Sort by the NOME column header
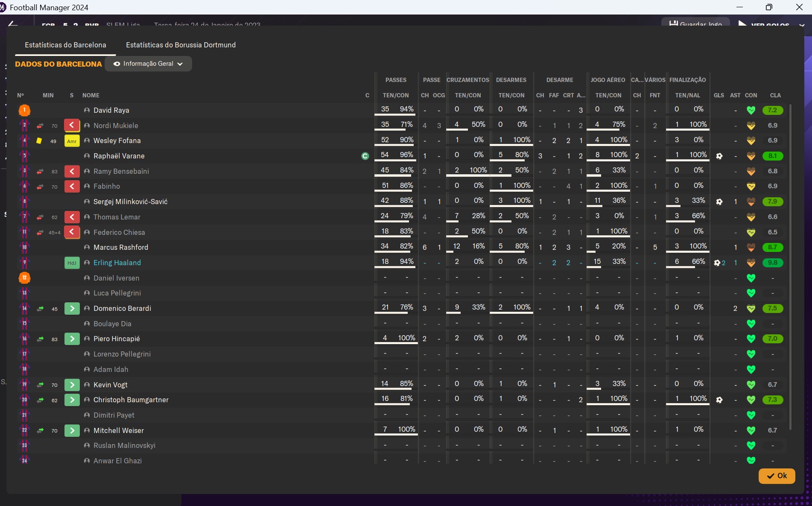The width and height of the screenshot is (812, 506). pos(91,95)
